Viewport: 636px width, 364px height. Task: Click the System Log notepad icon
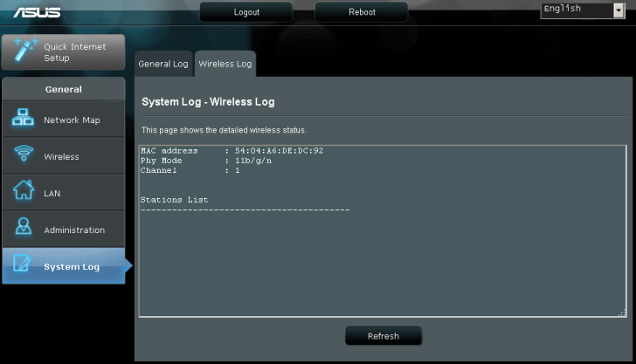tap(23, 263)
